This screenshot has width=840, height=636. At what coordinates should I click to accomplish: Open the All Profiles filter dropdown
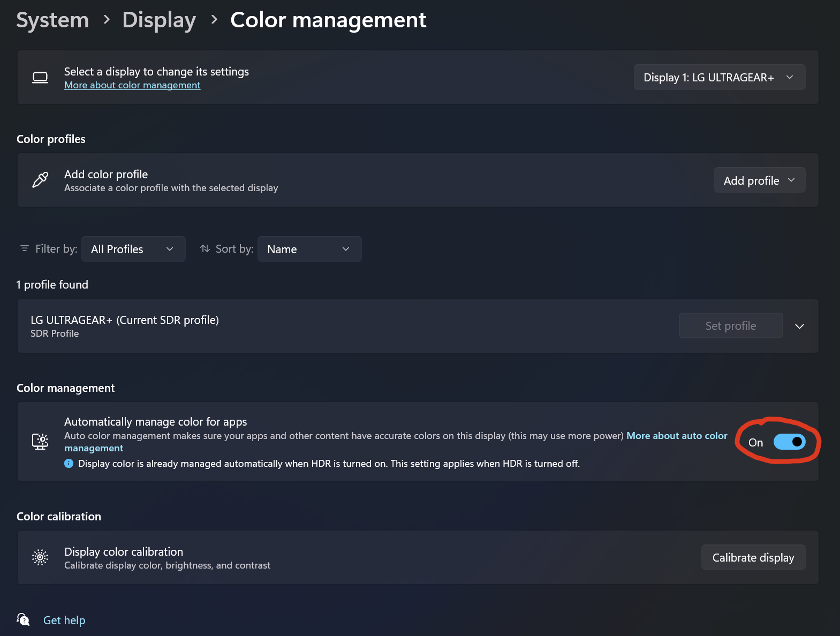click(x=133, y=249)
